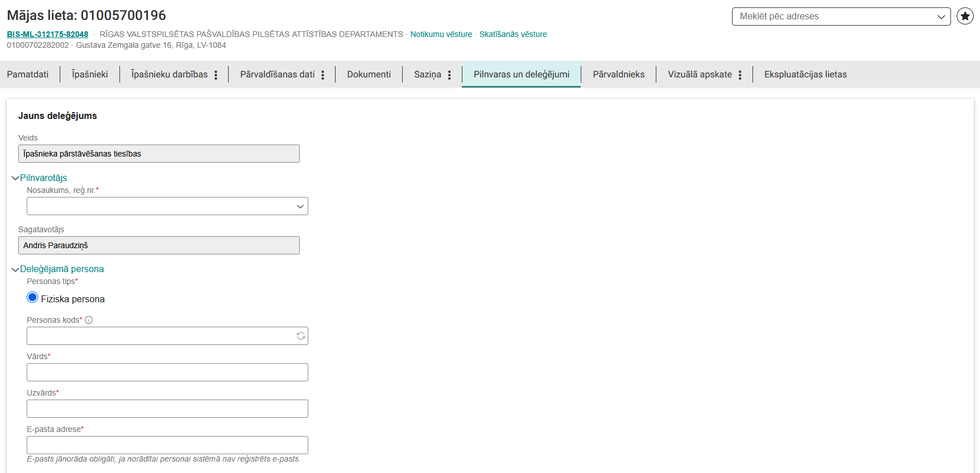The image size is (980, 473).
Task: Open Skatīšanās vēsture link
Action: click(512, 34)
